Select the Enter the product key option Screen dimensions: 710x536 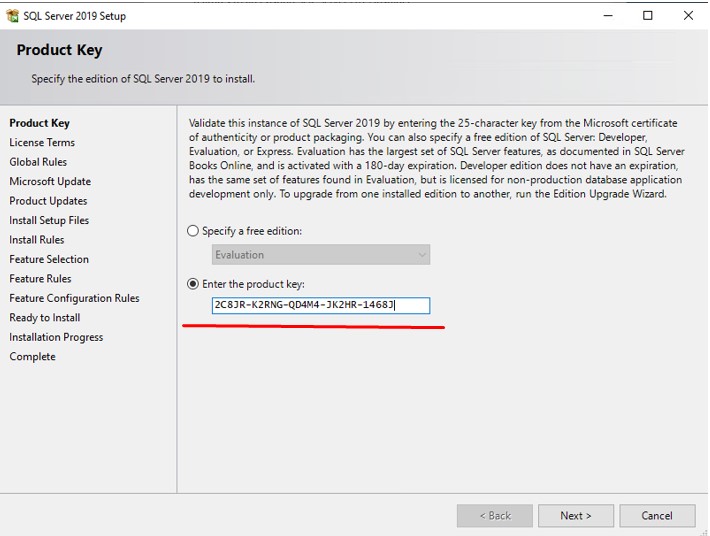click(193, 284)
